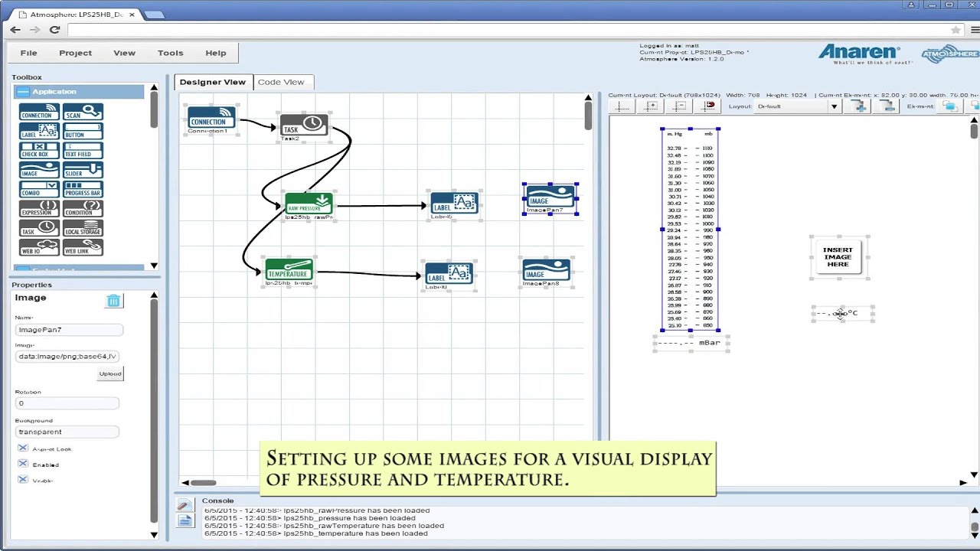Screen dimensions: 980x551
Task: Click the mBar label on layout
Action: 691,343
